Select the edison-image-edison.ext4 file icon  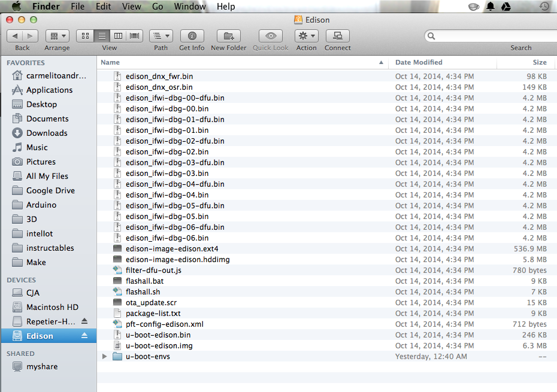point(117,248)
